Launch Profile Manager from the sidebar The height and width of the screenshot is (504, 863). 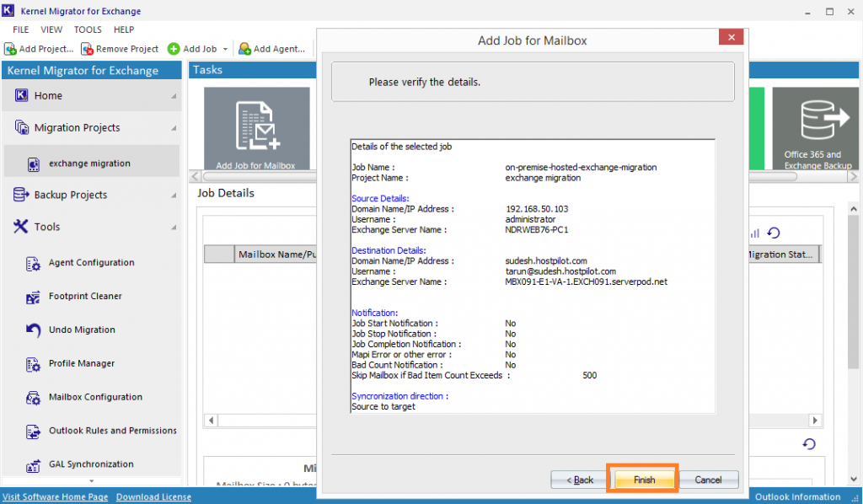click(82, 363)
